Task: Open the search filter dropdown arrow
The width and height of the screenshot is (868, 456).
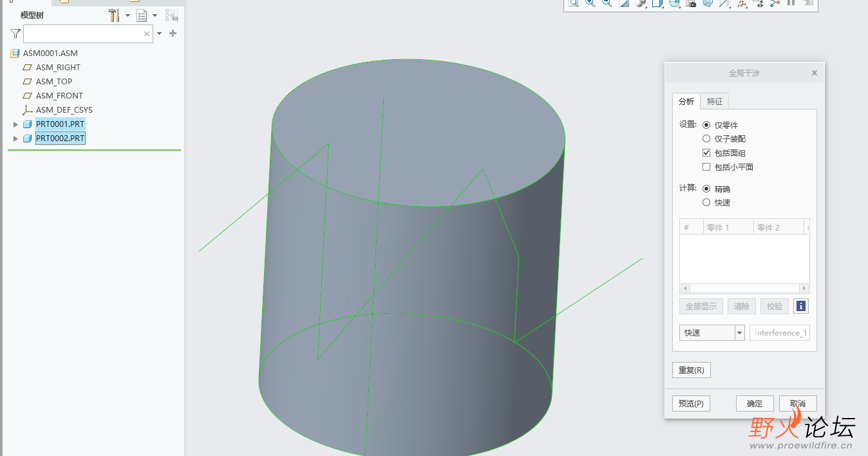Action: tap(160, 33)
